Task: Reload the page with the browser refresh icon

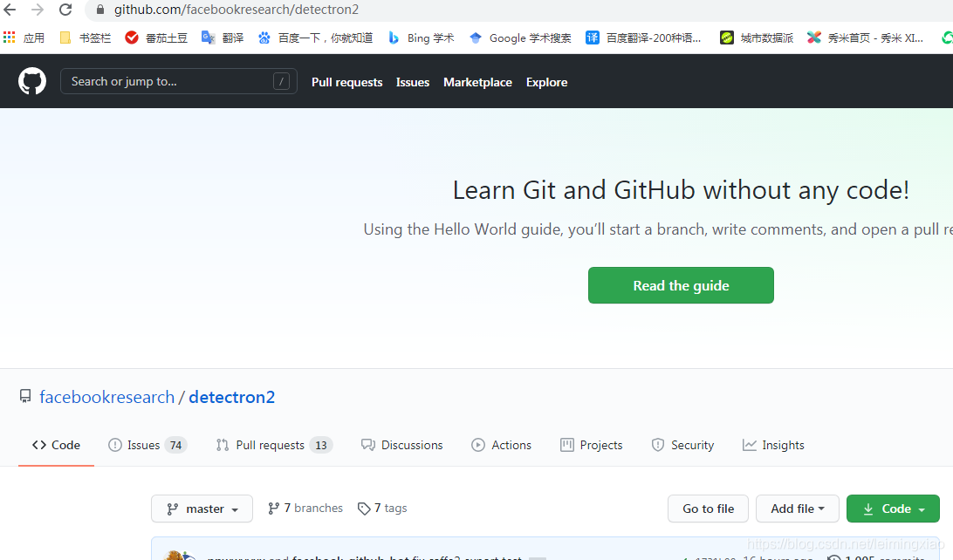Action: point(65,10)
